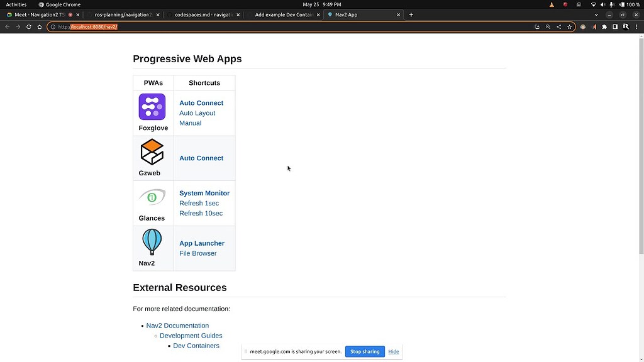The image size is (644, 362).
Task: Click the External Resources heading
Action: 179,287
